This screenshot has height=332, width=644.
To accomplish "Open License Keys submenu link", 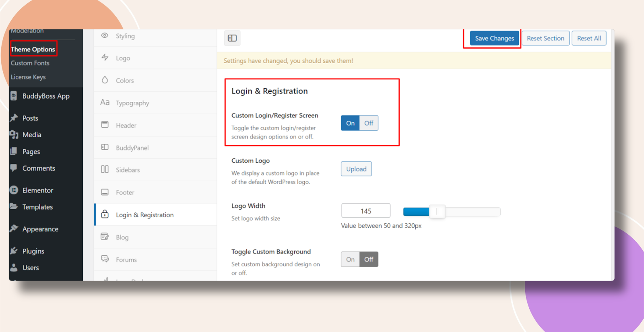I will coord(28,77).
